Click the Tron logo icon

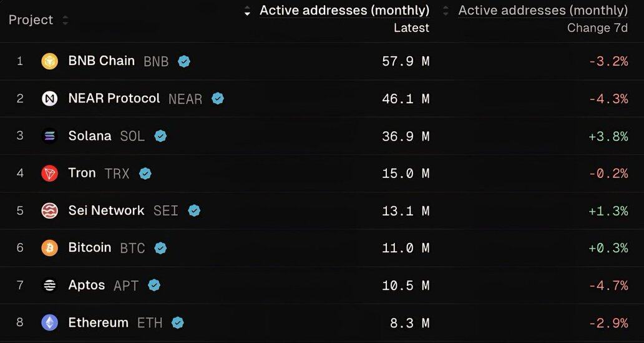point(49,173)
